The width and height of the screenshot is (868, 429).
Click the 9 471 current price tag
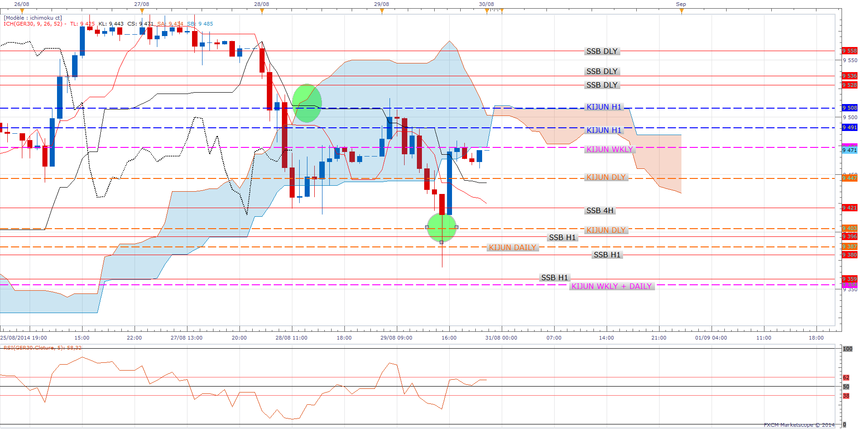click(849, 150)
